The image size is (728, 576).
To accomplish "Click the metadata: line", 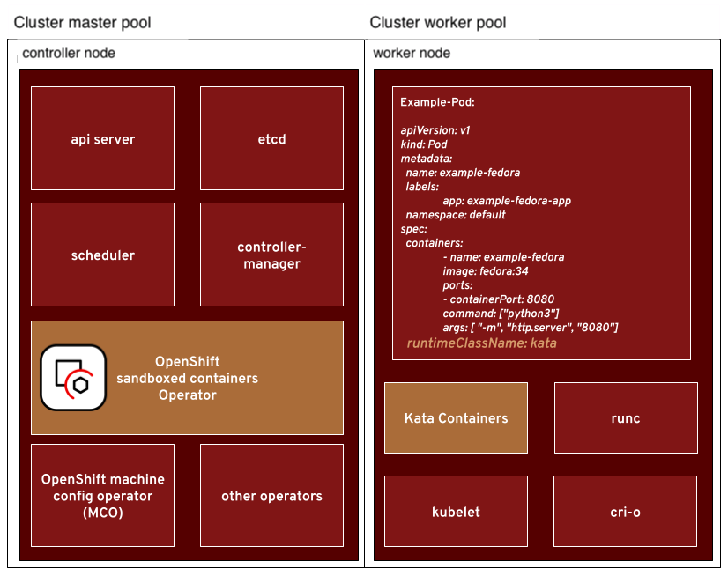I will pos(427,159).
